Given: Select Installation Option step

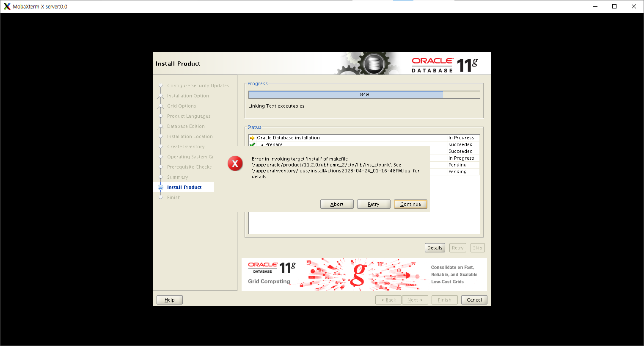Looking at the screenshot, I should [188, 96].
